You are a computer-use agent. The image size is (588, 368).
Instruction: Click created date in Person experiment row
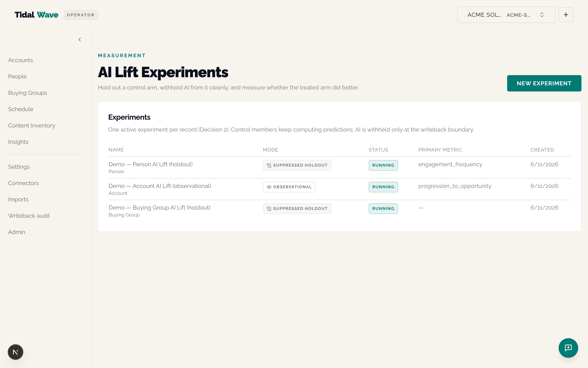[544, 164]
